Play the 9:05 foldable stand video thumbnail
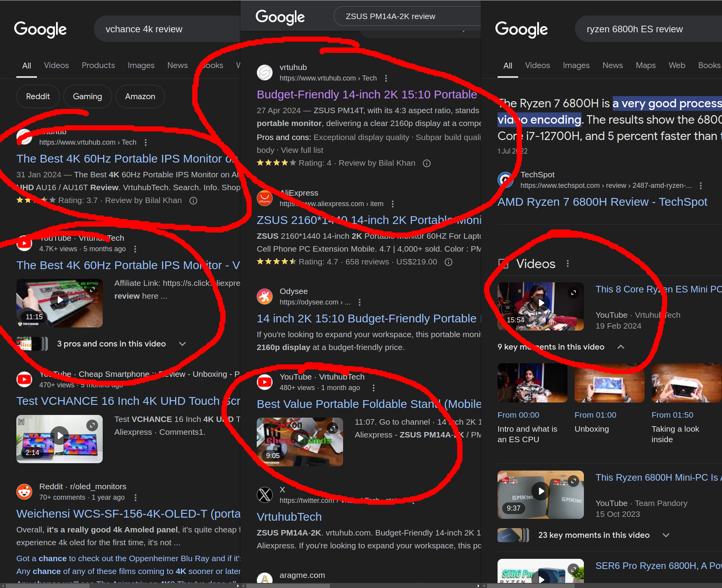Screen dimensions: 722x588 300,442
